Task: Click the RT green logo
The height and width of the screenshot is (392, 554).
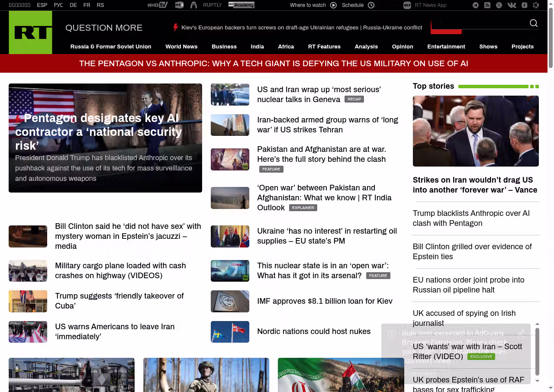Action: pos(30,32)
